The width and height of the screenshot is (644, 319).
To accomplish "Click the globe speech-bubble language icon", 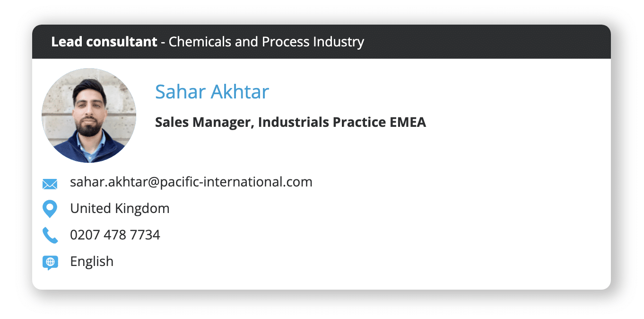I will [50, 263].
